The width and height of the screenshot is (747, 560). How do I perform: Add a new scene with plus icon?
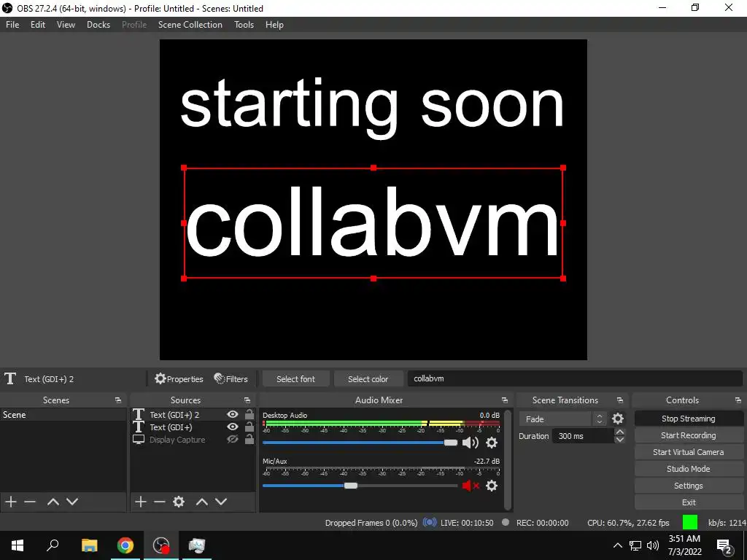10,502
